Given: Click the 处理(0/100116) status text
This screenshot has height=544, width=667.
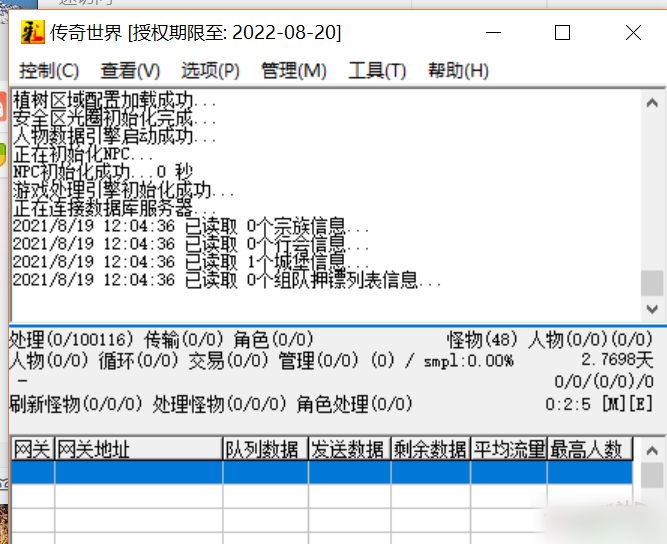Looking at the screenshot, I should tap(71, 339).
